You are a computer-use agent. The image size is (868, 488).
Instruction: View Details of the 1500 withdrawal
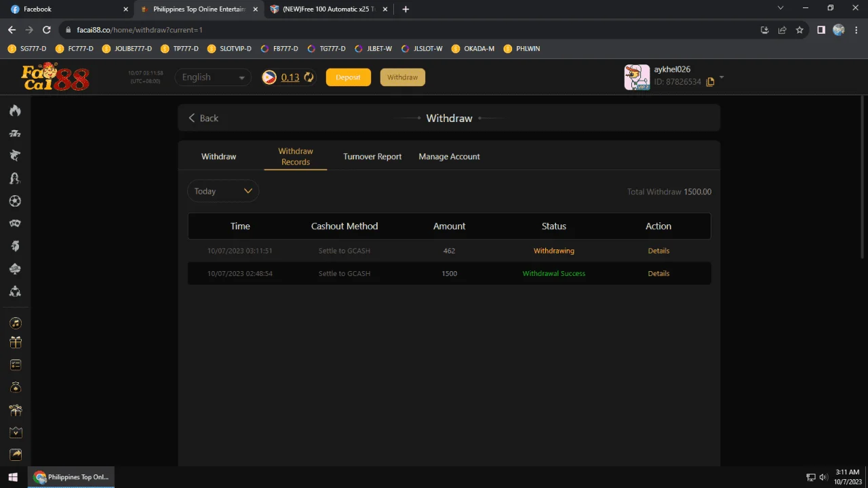(658, 274)
